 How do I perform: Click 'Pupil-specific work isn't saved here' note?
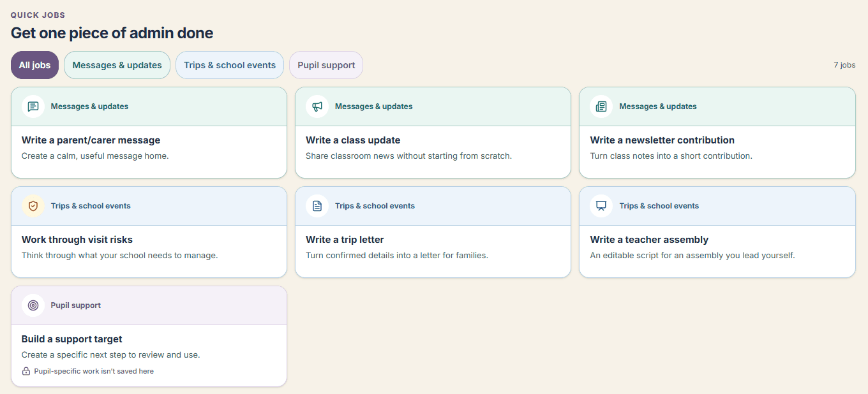pos(94,371)
